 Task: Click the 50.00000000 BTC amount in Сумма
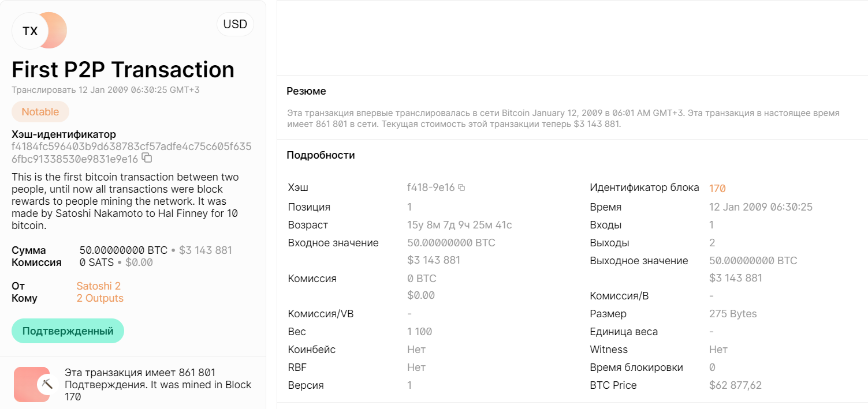tap(124, 250)
